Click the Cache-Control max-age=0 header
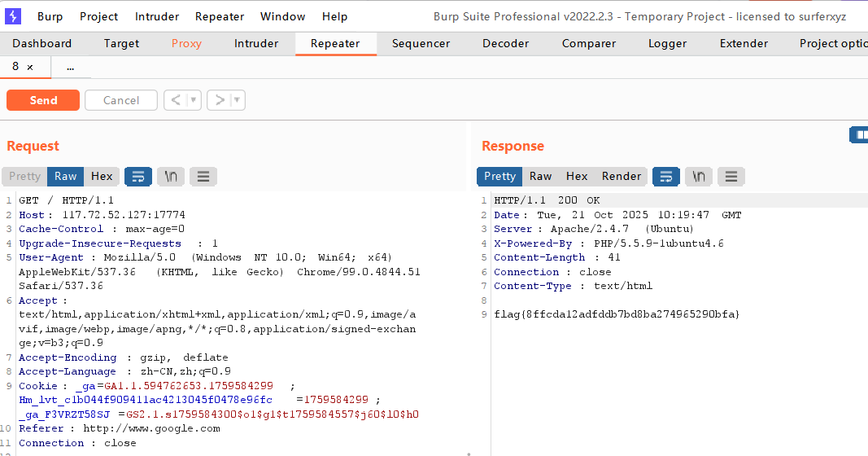The width and height of the screenshot is (868, 456). (102, 229)
